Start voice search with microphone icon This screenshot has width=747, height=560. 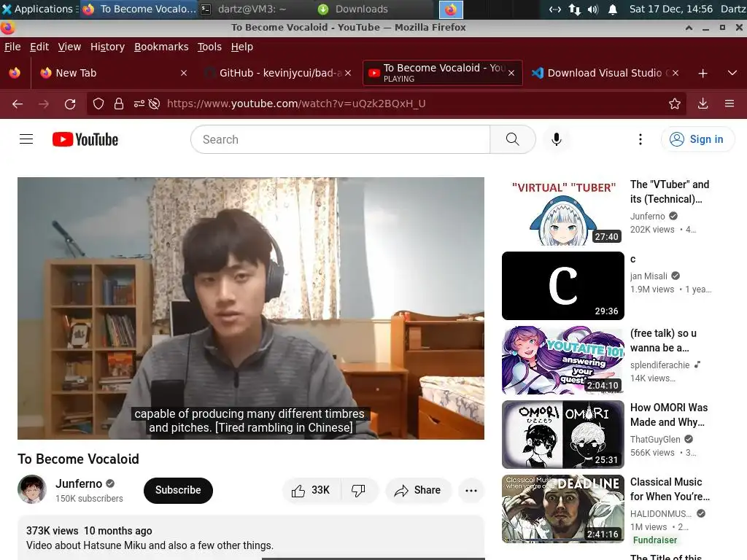(556, 139)
